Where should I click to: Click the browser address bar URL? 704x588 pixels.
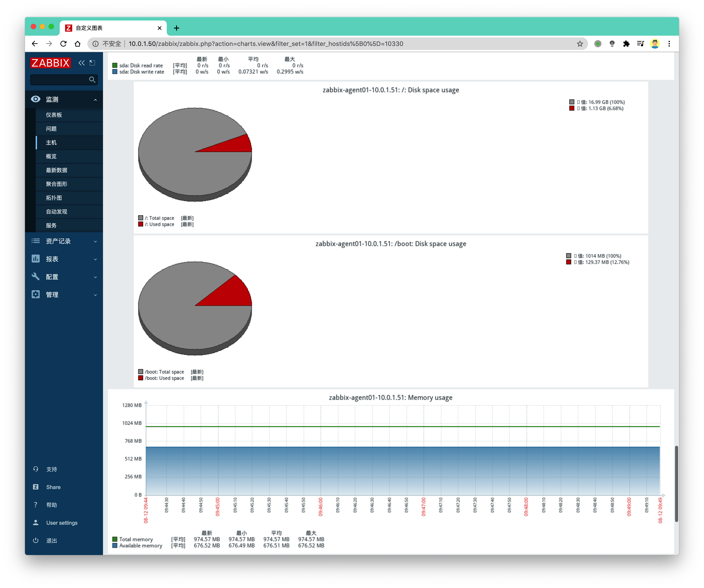(x=266, y=44)
